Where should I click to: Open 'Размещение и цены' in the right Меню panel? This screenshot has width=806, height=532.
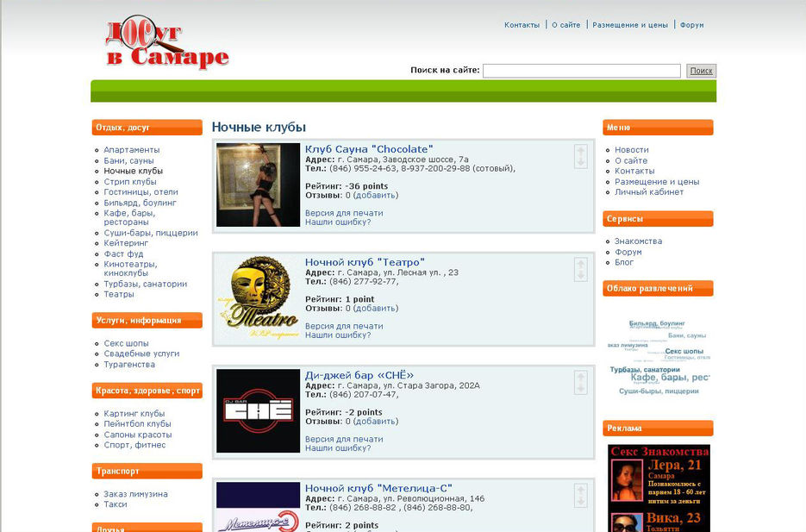657,181
